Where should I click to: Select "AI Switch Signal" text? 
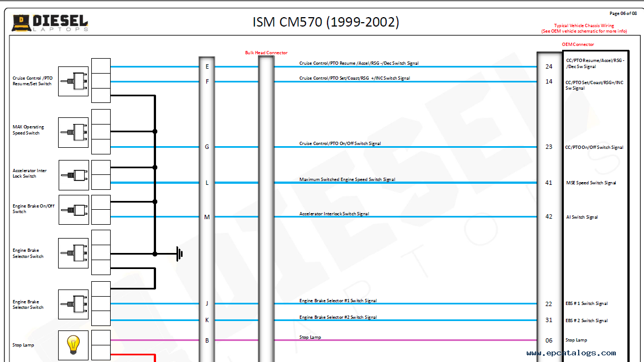pyautogui.click(x=582, y=217)
